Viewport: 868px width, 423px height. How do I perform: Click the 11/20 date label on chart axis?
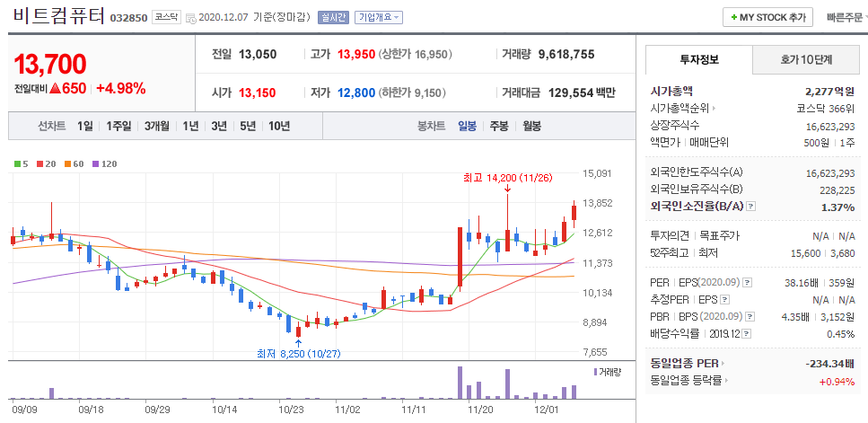point(480,410)
